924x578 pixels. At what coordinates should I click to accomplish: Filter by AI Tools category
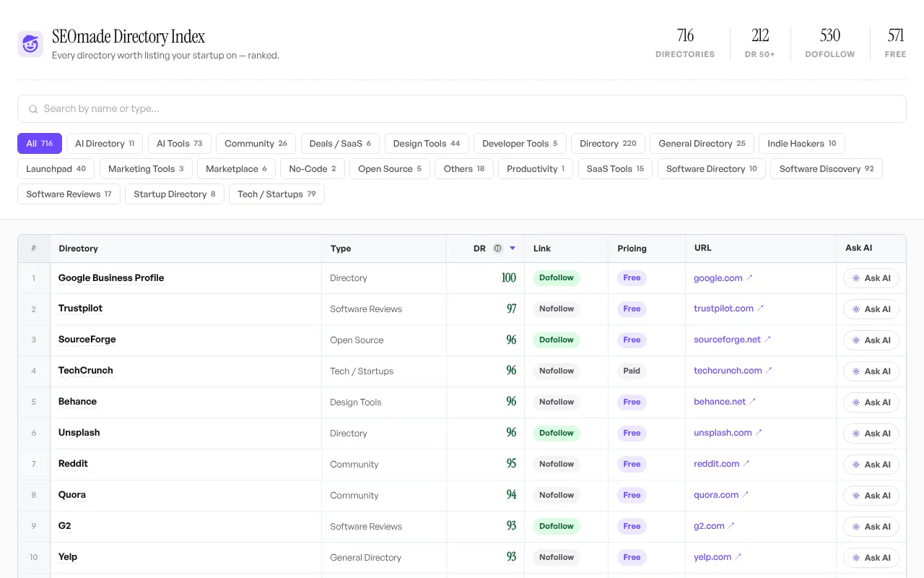pos(180,144)
